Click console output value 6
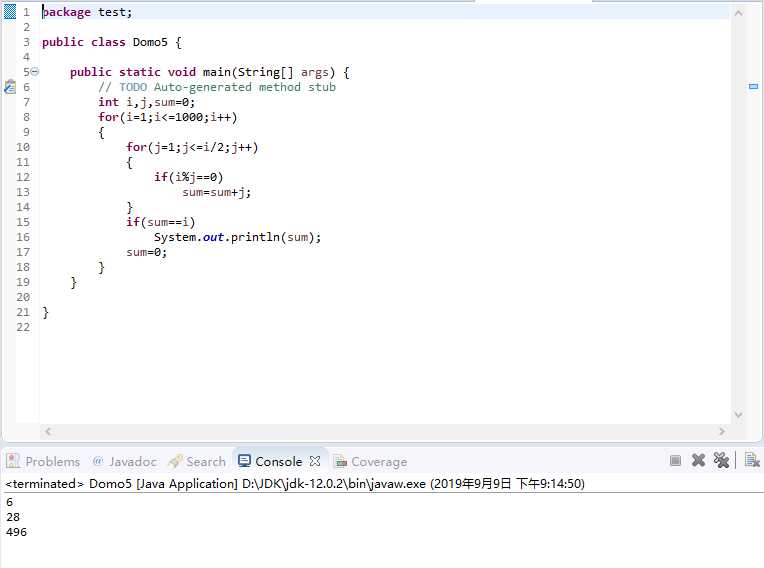Image resolution: width=764 pixels, height=568 pixels. (x=9, y=502)
